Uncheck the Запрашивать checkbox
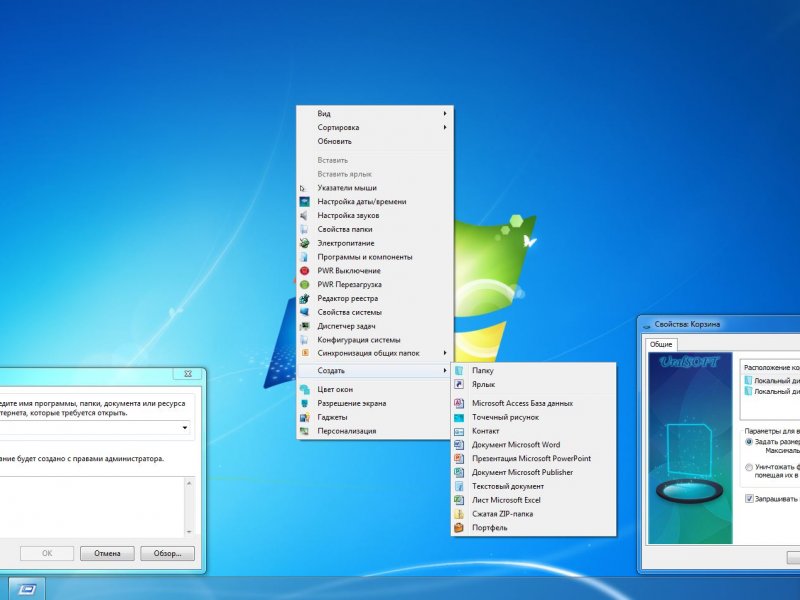 pyautogui.click(x=749, y=498)
